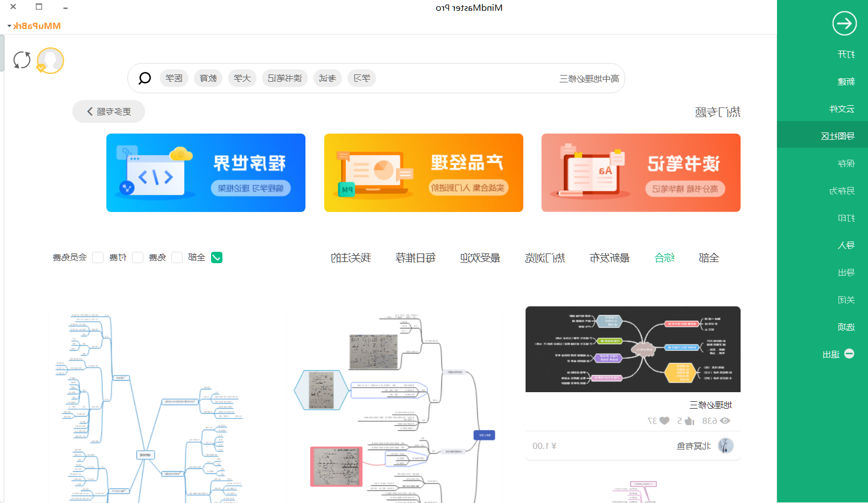The image size is (868, 503).
Task: Open the blue 程序世界 topic banner
Action: pyautogui.click(x=206, y=173)
